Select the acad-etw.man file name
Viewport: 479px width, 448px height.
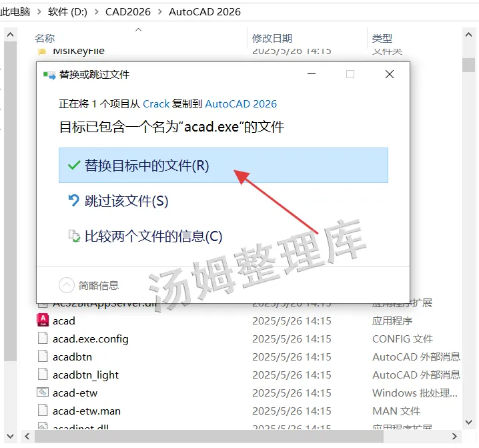(87, 411)
